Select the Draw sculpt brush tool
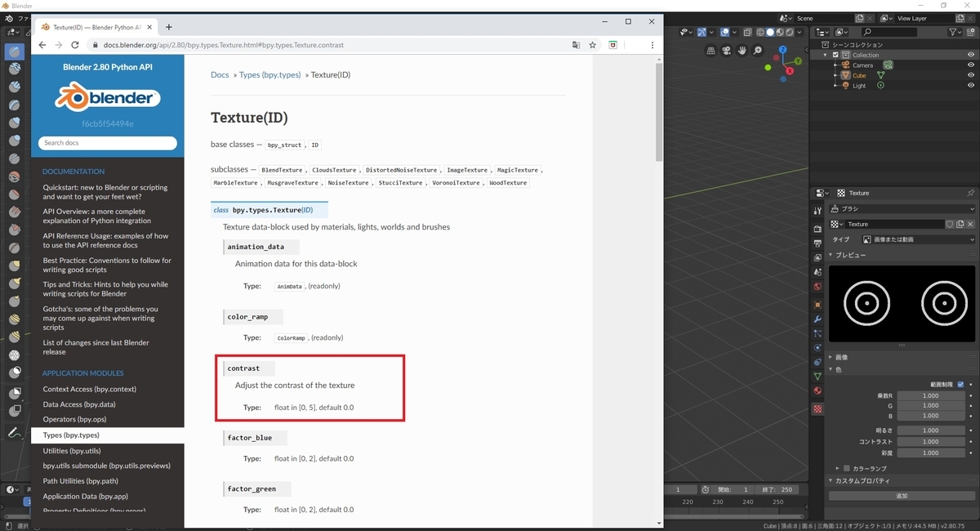This screenshot has height=531, width=980. (15, 51)
